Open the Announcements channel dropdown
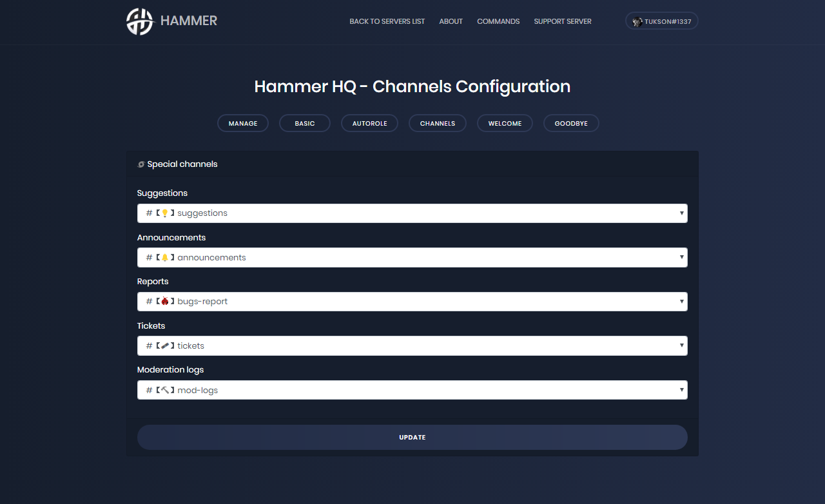The width and height of the screenshot is (825, 504). click(412, 258)
